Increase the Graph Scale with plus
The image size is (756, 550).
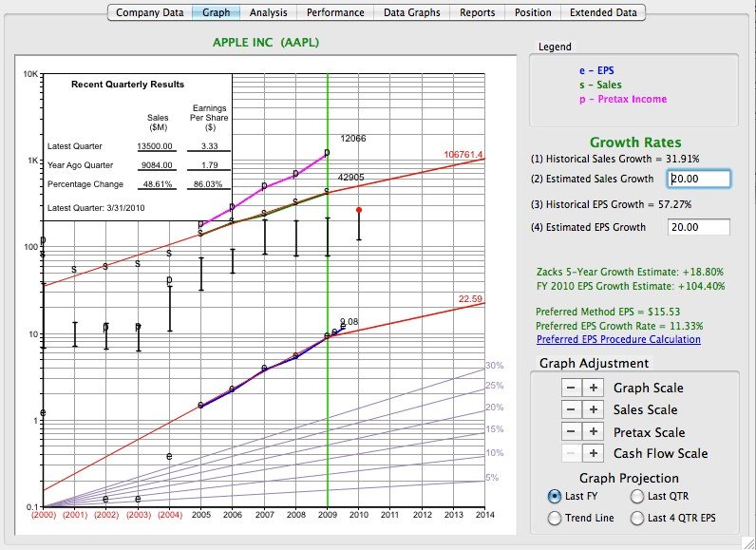(x=594, y=388)
